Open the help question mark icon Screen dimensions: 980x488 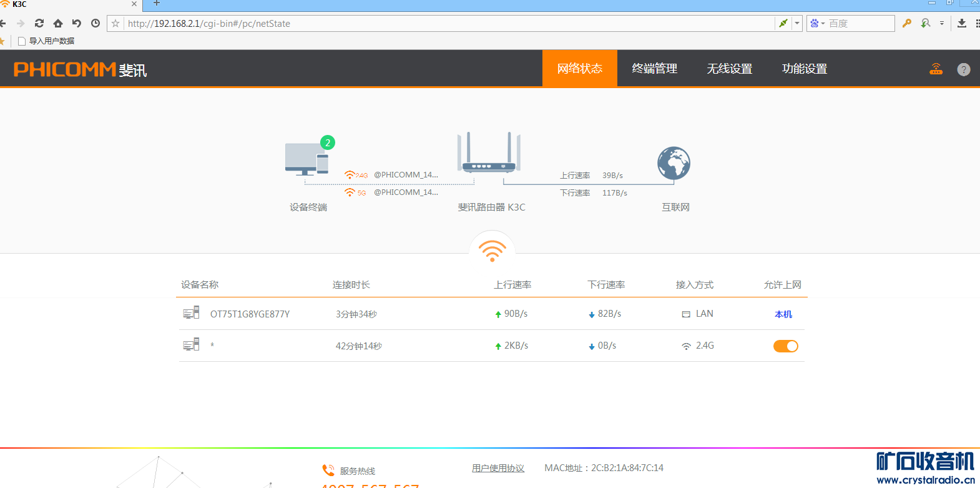[964, 69]
